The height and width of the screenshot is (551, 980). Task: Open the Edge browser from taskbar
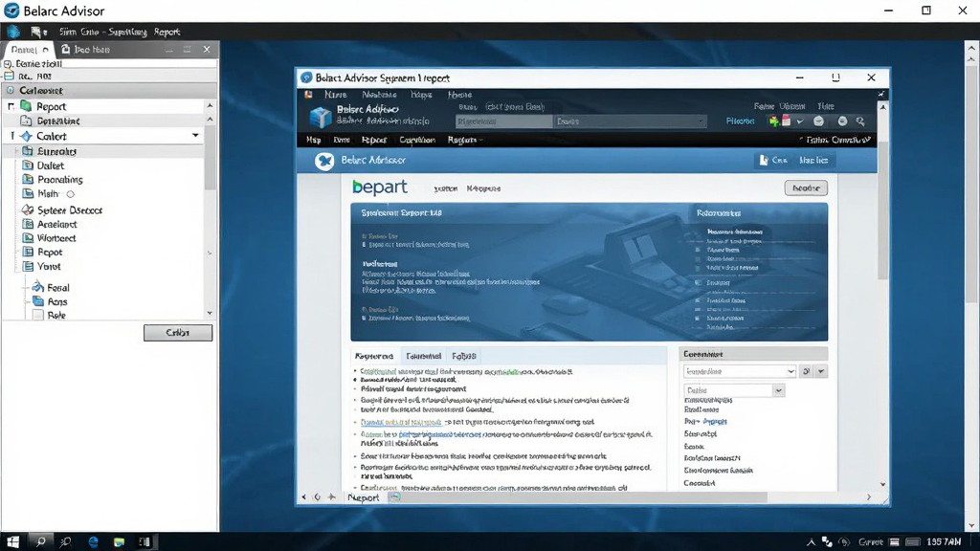pyautogui.click(x=93, y=541)
